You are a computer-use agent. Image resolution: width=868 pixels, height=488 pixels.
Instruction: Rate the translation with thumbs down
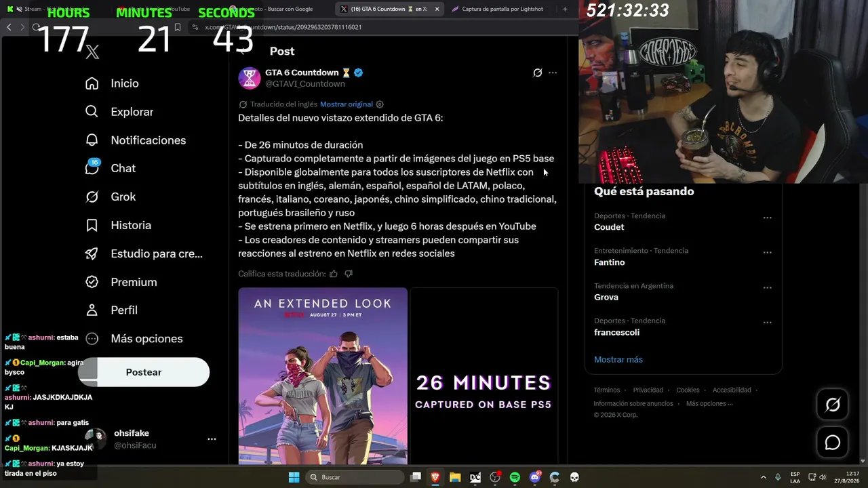click(349, 274)
